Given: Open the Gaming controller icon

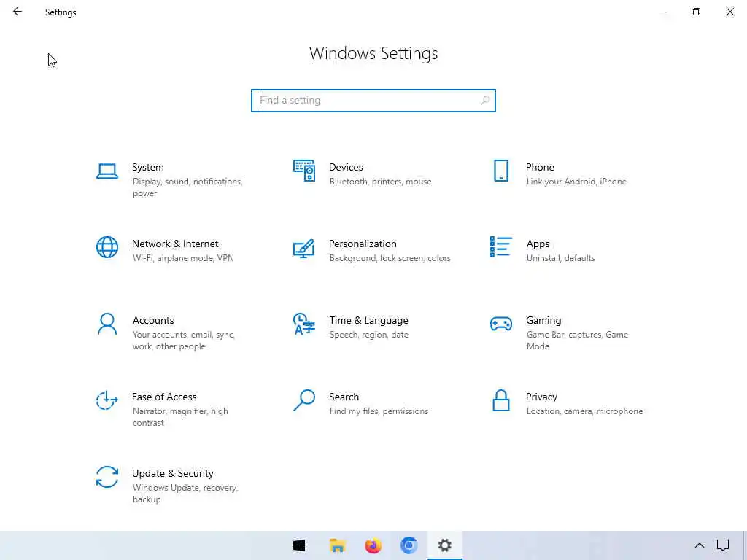Looking at the screenshot, I should [x=500, y=324].
